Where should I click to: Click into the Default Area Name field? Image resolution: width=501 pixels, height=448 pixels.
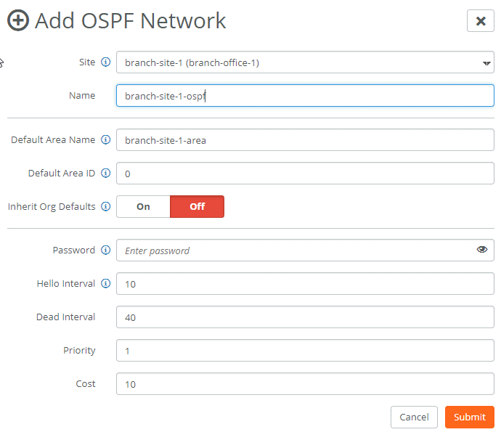pos(305,140)
